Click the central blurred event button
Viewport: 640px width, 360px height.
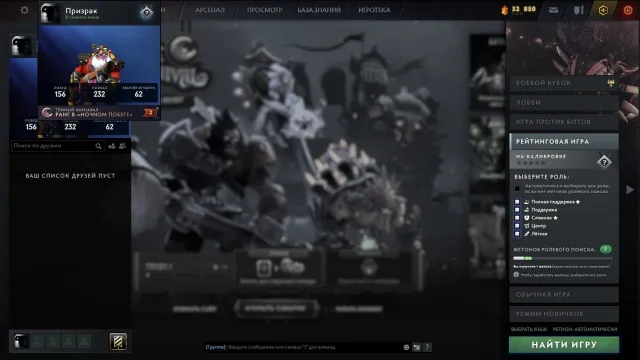click(276, 309)
